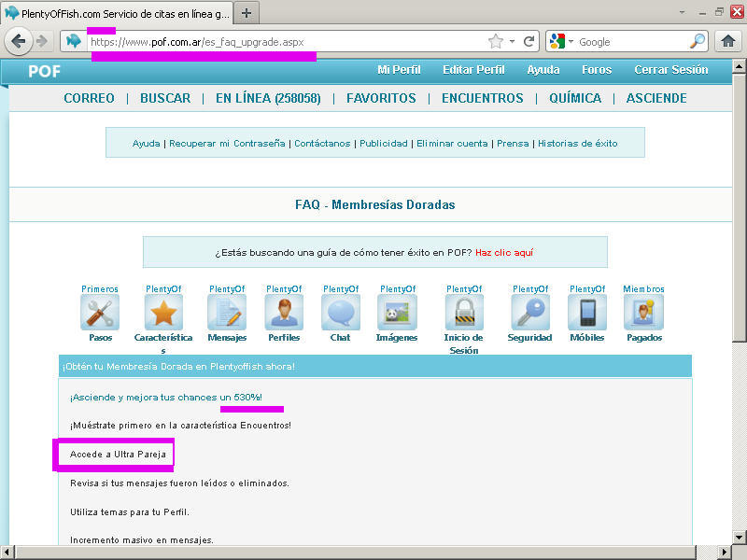Click 'Revisa si tus mensajes fueron leídos' text
This screenshot has width=747, height=560.
coord(179,483)
